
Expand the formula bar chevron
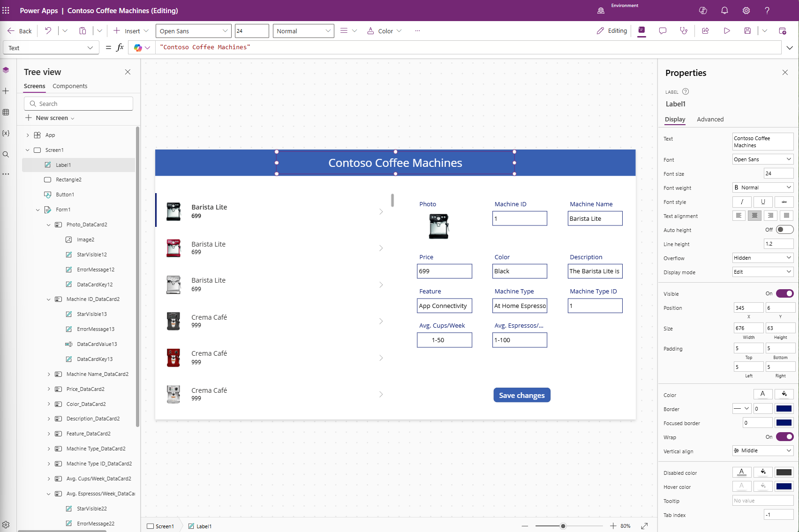(790, 48)
